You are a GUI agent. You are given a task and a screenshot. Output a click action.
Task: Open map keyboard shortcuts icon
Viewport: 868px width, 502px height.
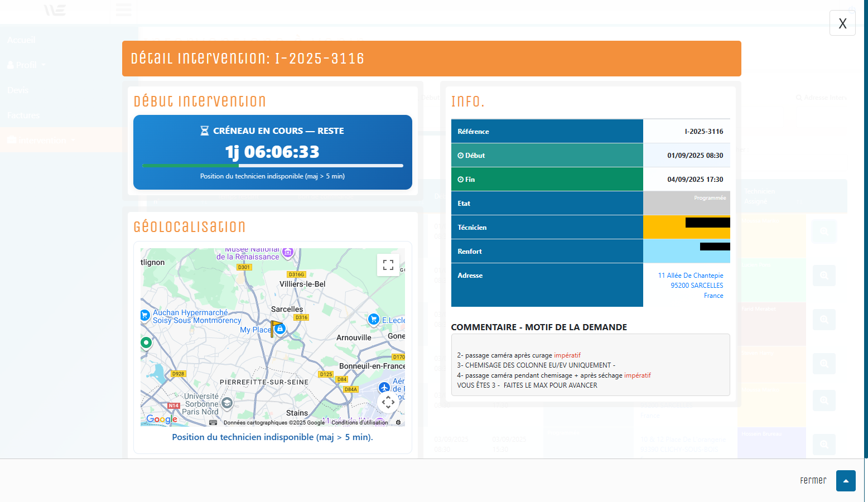(x=213, y=422)
